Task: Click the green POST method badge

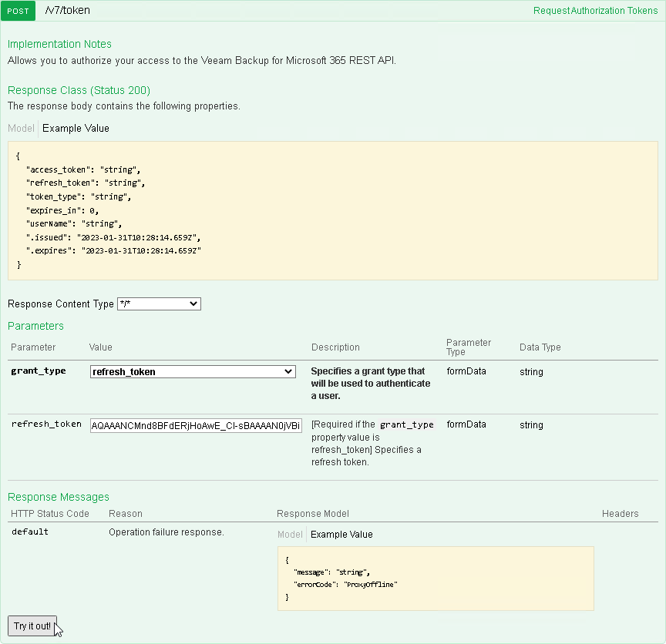Action: click(x=18, y=11)
